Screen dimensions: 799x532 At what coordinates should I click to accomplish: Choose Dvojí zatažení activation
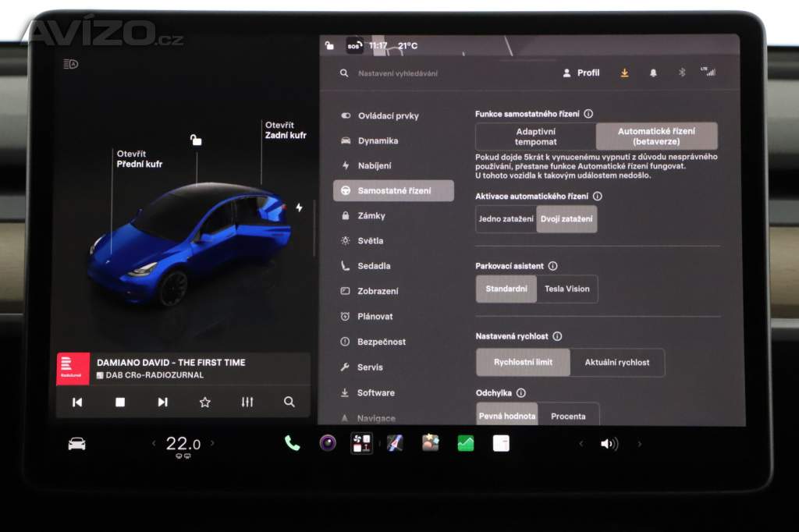pos(566,219)
